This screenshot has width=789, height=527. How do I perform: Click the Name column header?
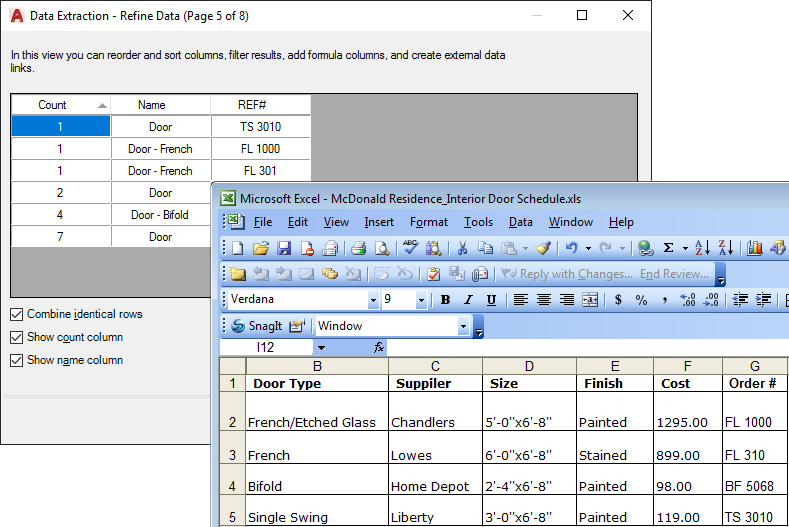pyautogui.click(x=161, y=105)
